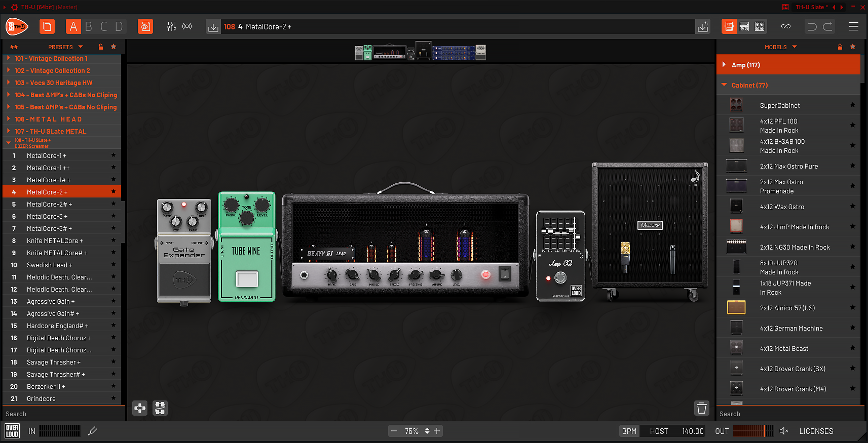Select preset MetalCore-1 ++

[x=62, y=168]
